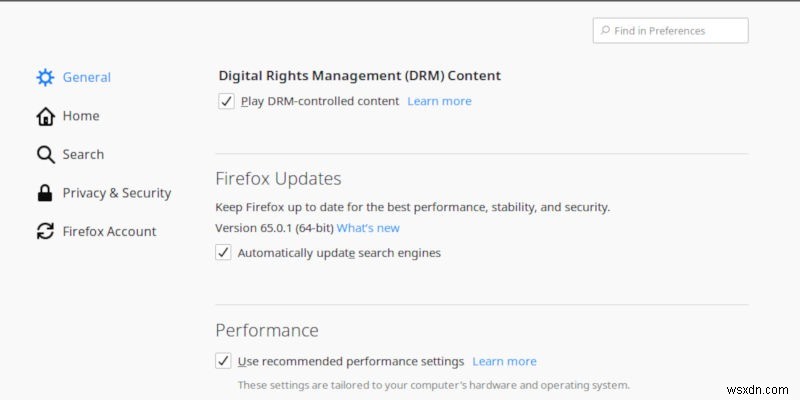Uncheck the Play DRM-controlled content checkbox

point(226,101)
